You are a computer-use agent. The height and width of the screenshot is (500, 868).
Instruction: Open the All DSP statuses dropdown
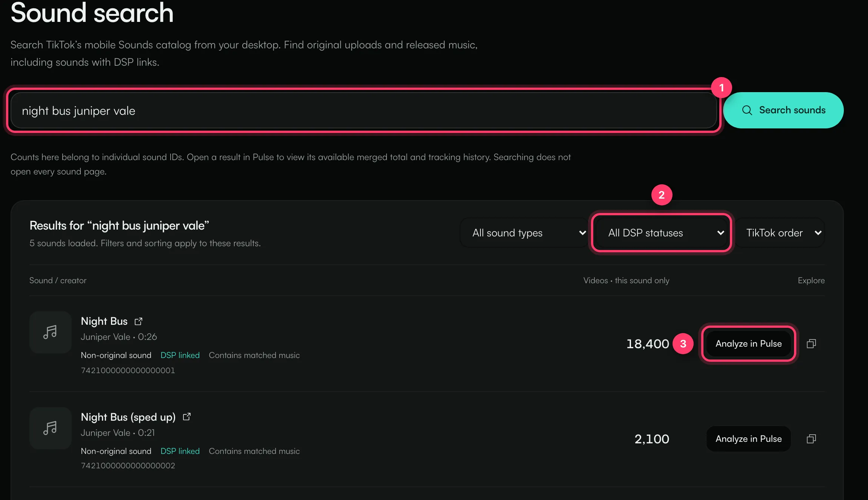[x=661, y=233]
